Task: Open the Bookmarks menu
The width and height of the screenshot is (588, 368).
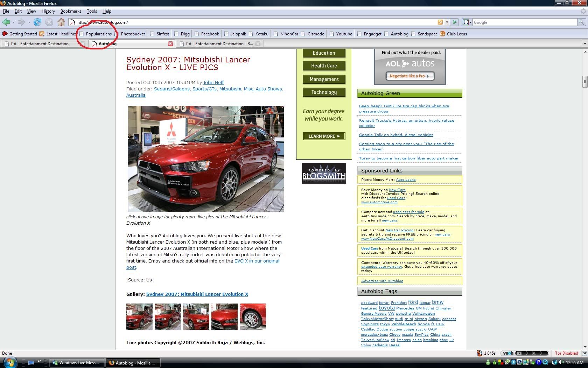Action: 71,11
